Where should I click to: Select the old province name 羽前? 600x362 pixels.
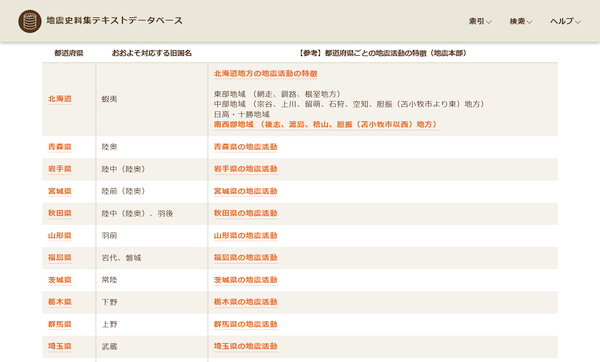pyautogui.click(x=109, y=236)
